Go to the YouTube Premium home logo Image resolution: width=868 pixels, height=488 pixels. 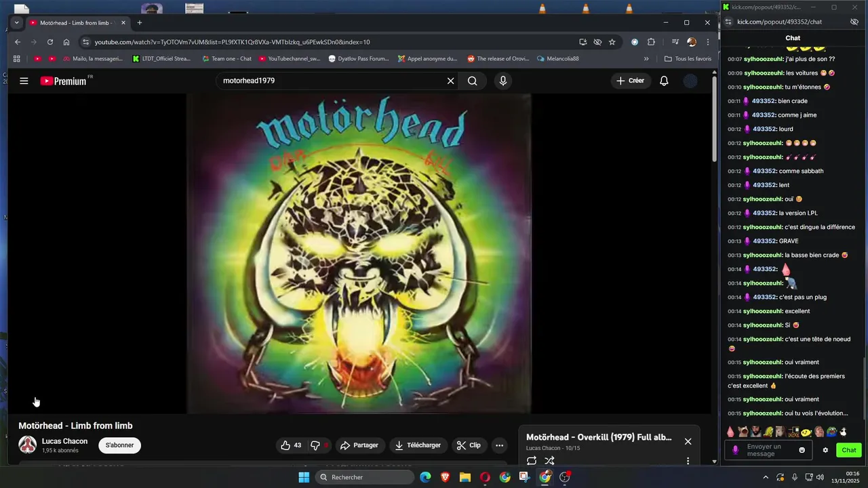64,81
